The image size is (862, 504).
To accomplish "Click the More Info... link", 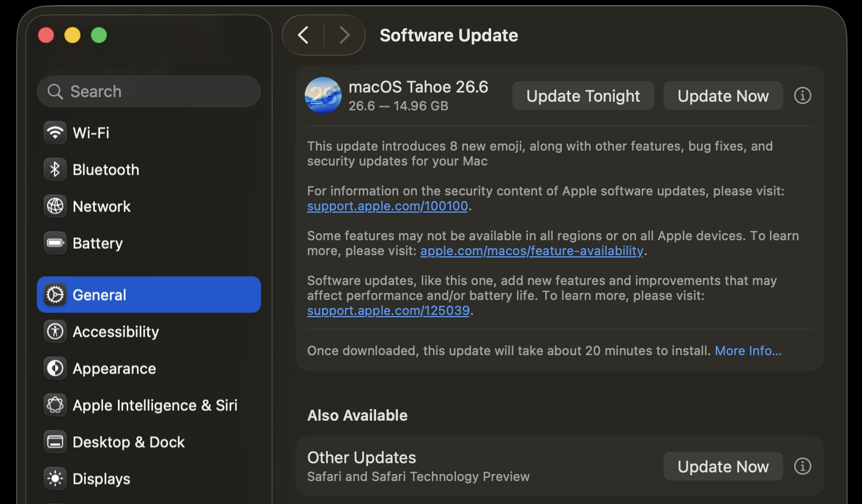I will click(x=748, y=351).
